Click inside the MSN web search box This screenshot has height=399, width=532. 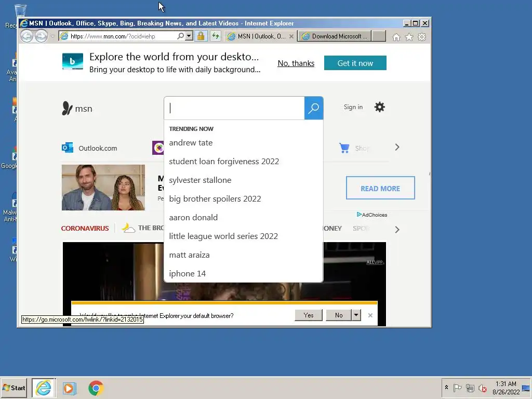coord(234,108)
